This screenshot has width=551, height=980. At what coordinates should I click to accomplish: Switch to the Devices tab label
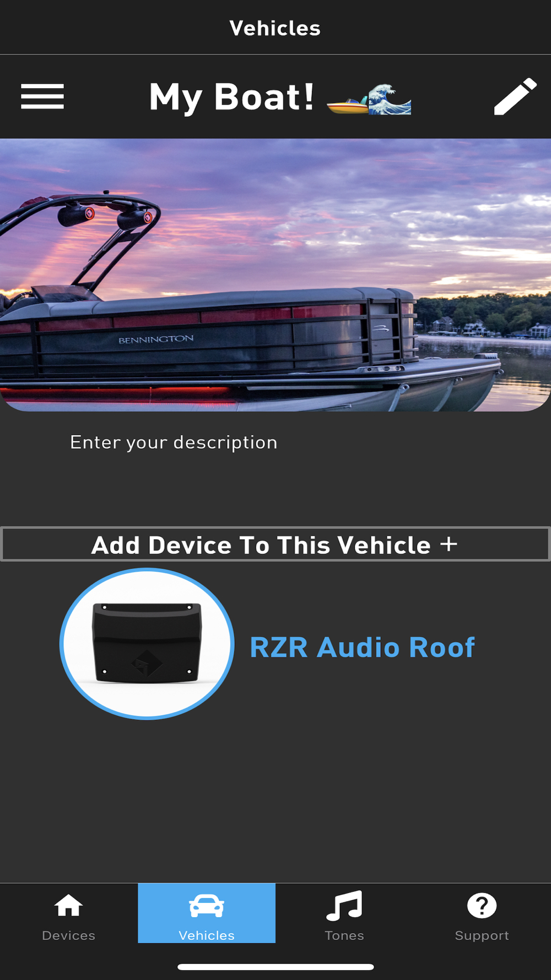[69, 935]
